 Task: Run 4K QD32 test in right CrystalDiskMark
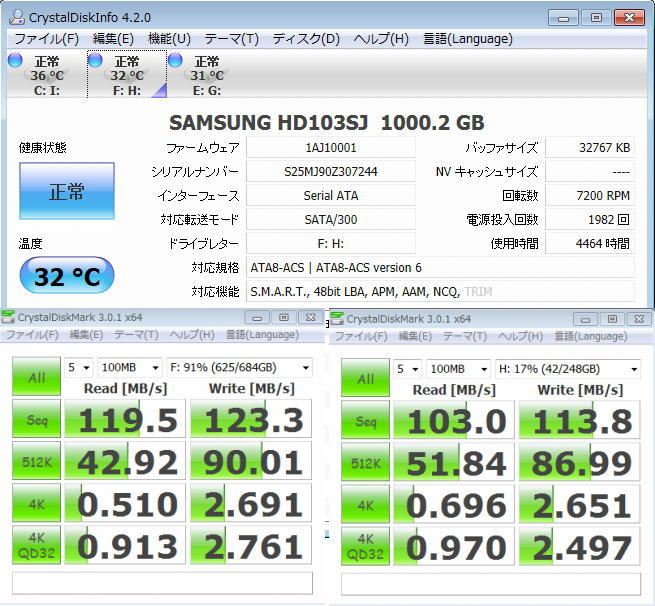365,547
